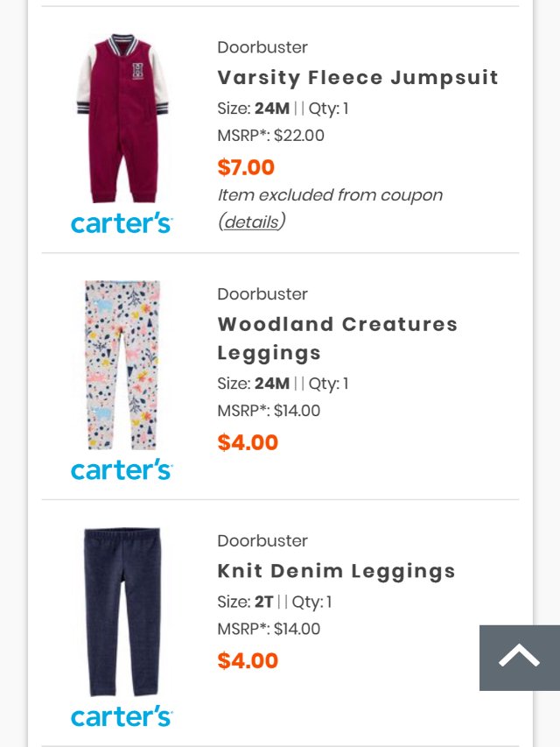560x747 pixels.
Task: Click the $7.00 jumpsuit price
Action: coord(246,166)
